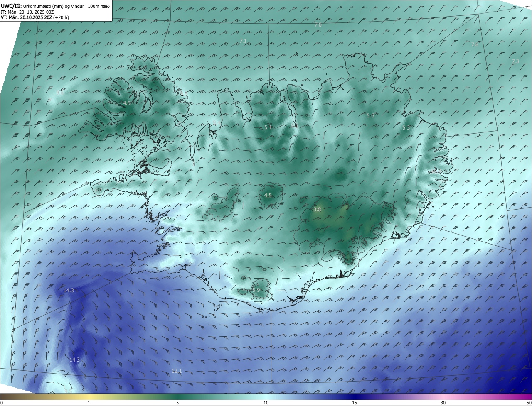Click the 15 tick on the color scale
The width and height of the screenshot is (532, 406).
[x=355, y=403]
